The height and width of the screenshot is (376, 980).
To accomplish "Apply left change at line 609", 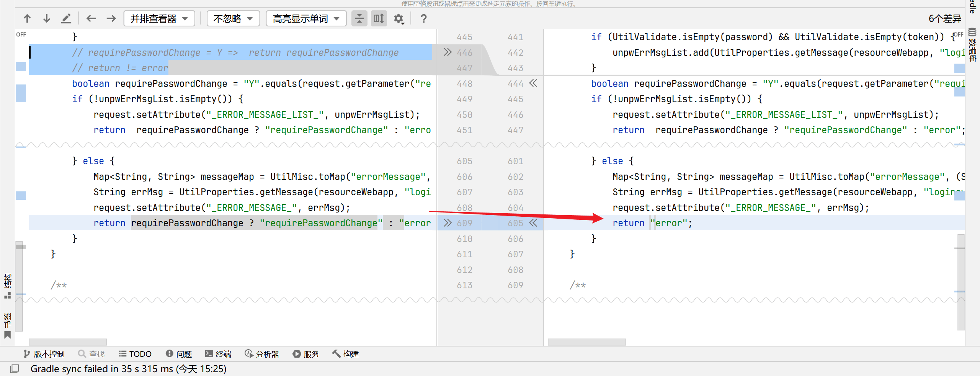I will [448, 223].
